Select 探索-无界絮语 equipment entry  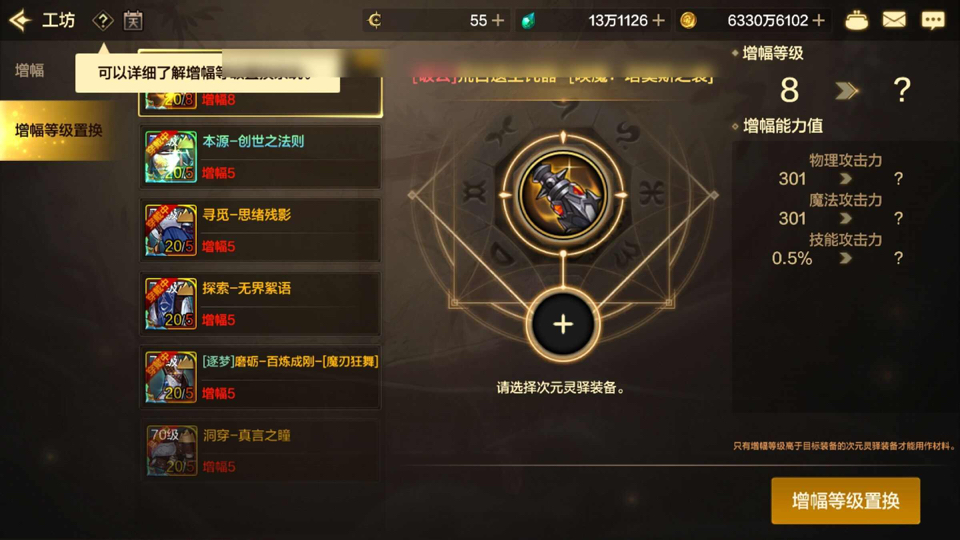click(261, 304)
